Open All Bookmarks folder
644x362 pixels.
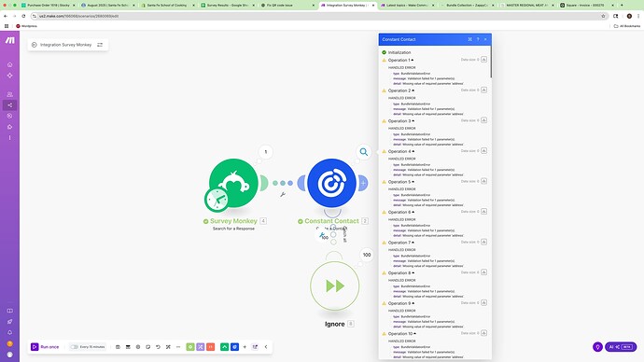tap(627, 26)
